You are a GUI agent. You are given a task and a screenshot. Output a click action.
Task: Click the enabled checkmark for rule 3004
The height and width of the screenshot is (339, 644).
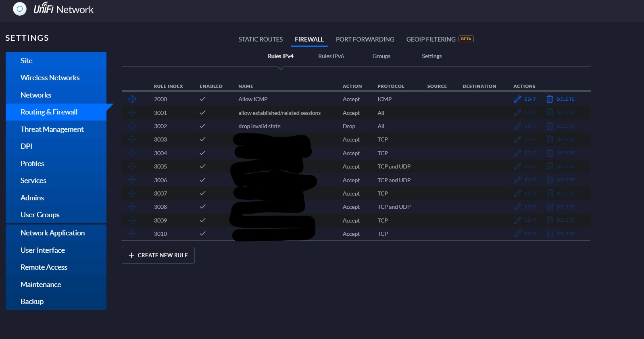(x=202, y=153)
